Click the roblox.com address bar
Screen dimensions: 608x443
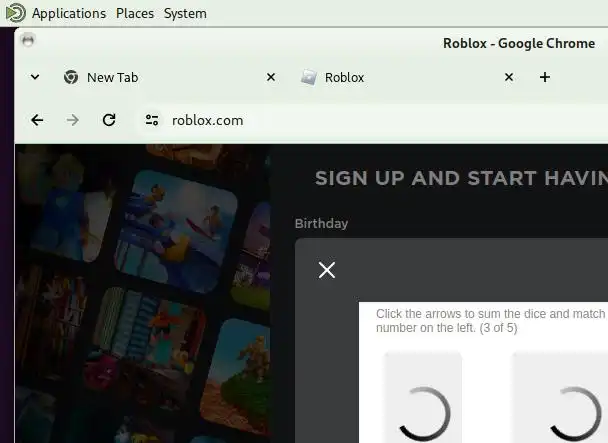click(372, 120)
